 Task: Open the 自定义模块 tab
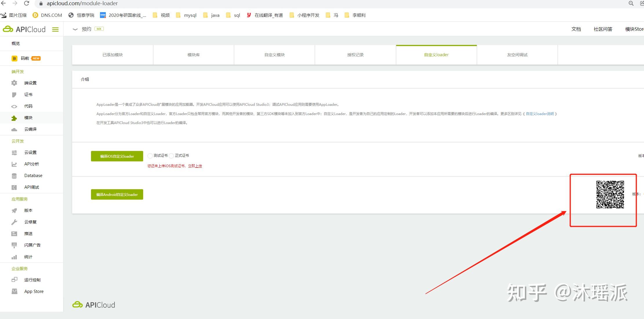(x=274, y=55)
